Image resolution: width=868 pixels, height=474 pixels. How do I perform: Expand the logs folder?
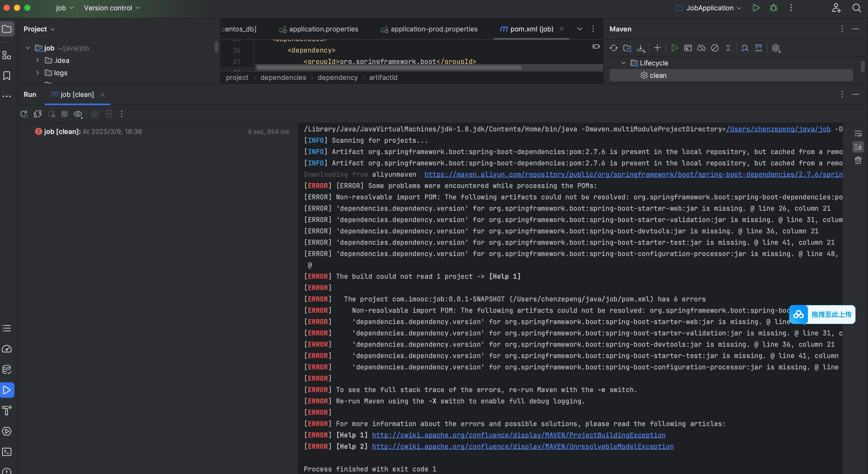(x=37, y=73)
